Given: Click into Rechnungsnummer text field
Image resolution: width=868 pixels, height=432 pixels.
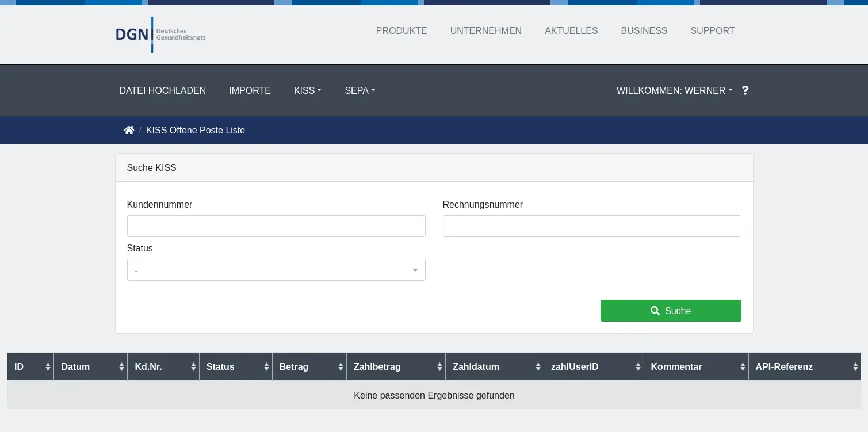Looking at the screenshot, I should click(x=591, y=226).
